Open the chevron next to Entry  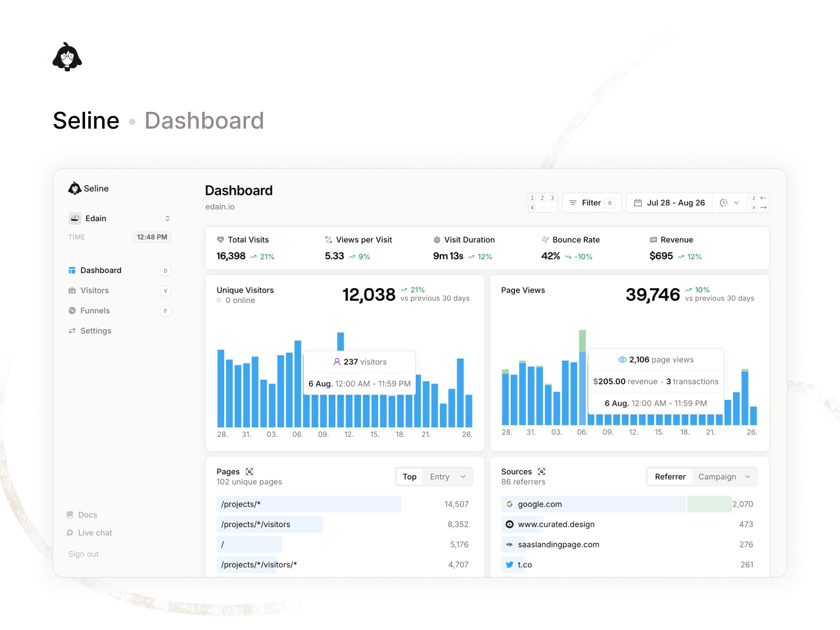coord(463,476)
